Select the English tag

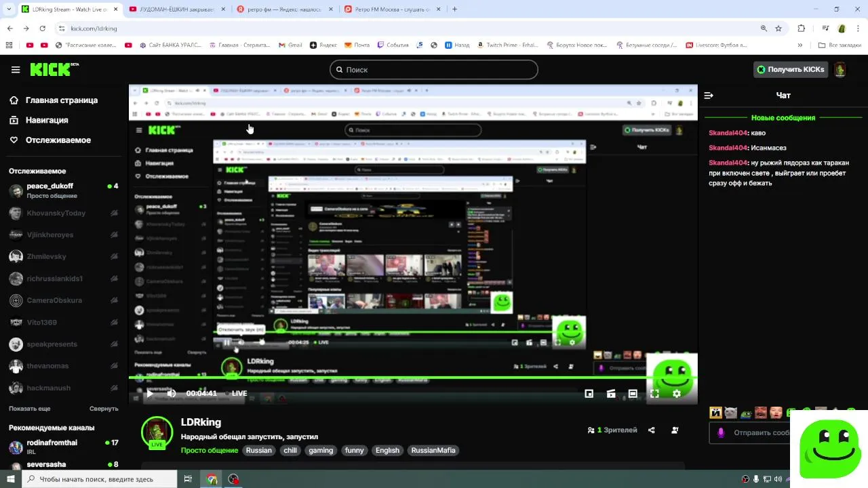tap(387, 450)
